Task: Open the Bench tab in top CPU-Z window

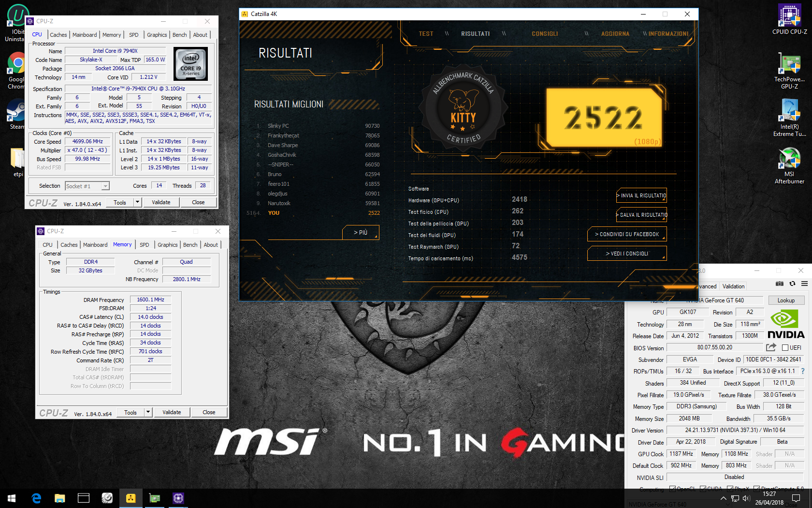Action: pos(180,35)
